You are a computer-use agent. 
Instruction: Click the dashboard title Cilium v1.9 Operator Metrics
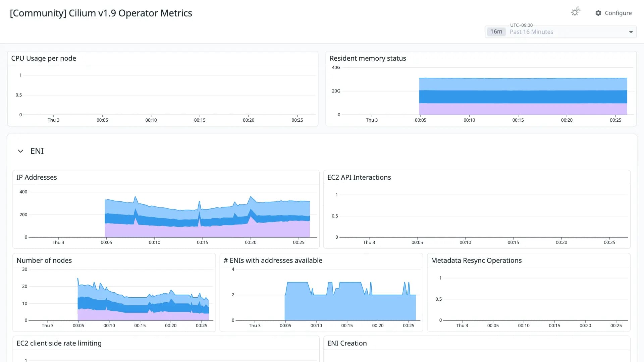click(x=101, y=13)
